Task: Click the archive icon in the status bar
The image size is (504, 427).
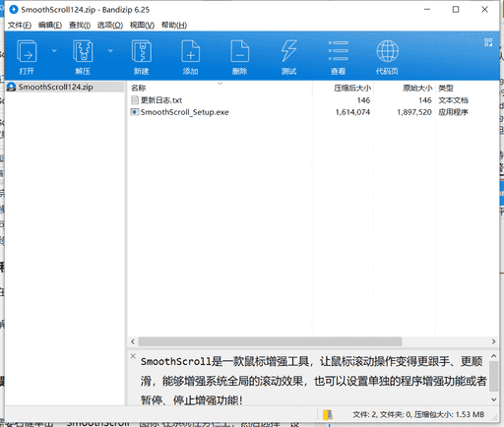Action: point(327,415)
